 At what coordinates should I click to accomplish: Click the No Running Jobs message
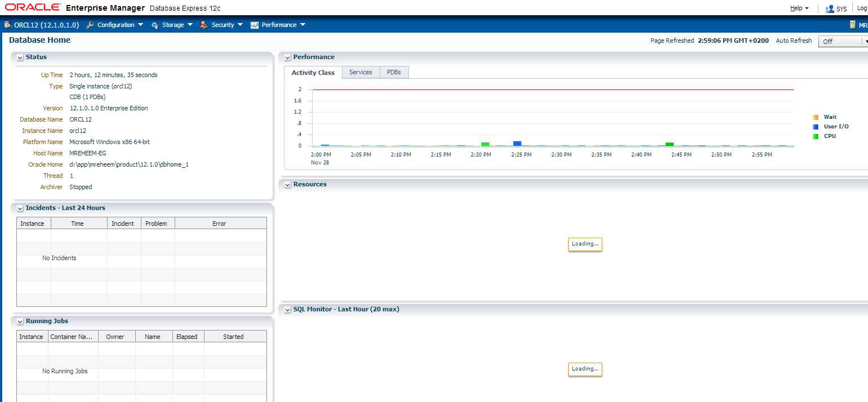[x=65, y=371]
